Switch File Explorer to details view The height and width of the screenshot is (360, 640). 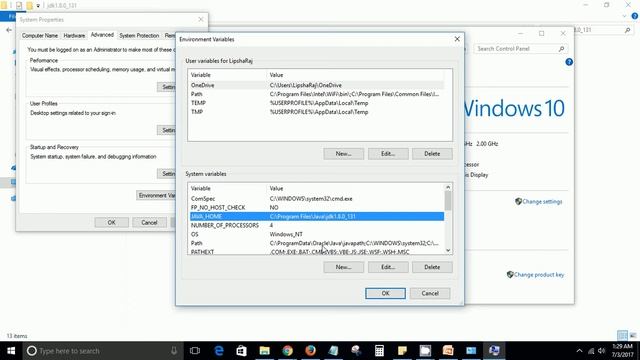tap(622, 336)
